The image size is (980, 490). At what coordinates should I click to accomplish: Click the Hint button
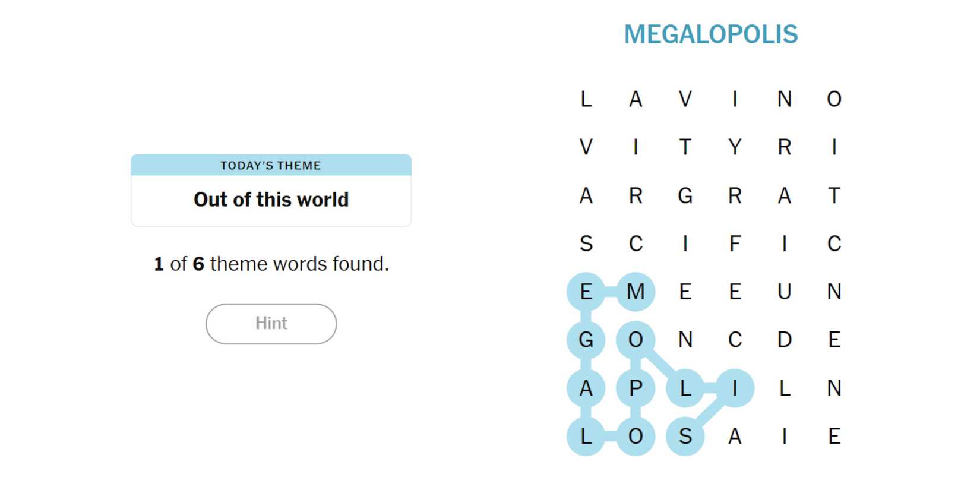(x=271, y=324)
